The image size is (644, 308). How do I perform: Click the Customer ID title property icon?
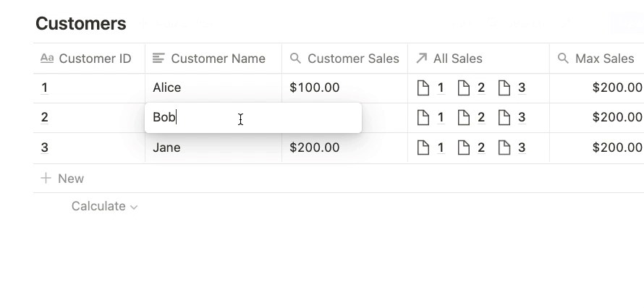[x=47, y=59]
